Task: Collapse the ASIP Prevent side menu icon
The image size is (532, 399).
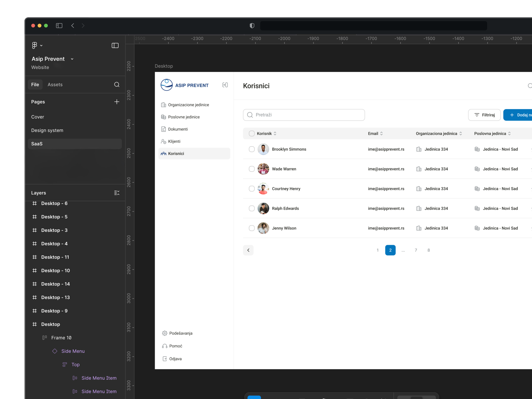Action: click(225, 85)
